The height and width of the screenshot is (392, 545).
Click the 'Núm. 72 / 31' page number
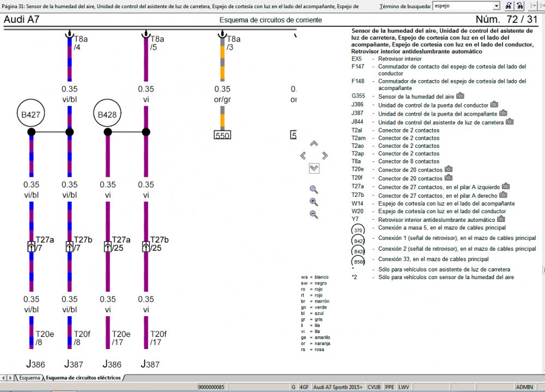pos(506,20)
